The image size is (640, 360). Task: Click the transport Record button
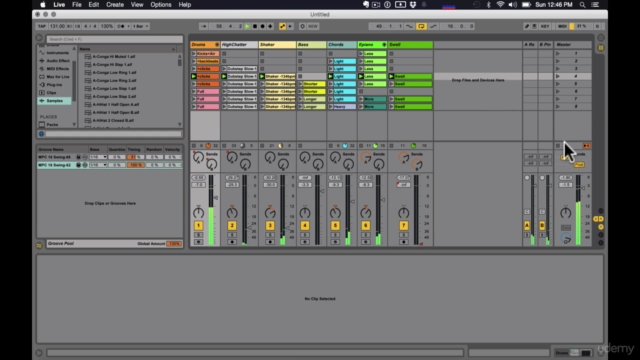(x=262, y=26)
